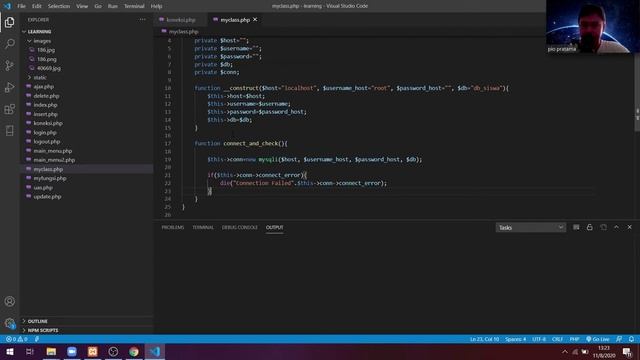This screenshot has height=360, width=640.
Task: Expand the NPM SCRIPTS section
Action: click(x=42, y=330)
